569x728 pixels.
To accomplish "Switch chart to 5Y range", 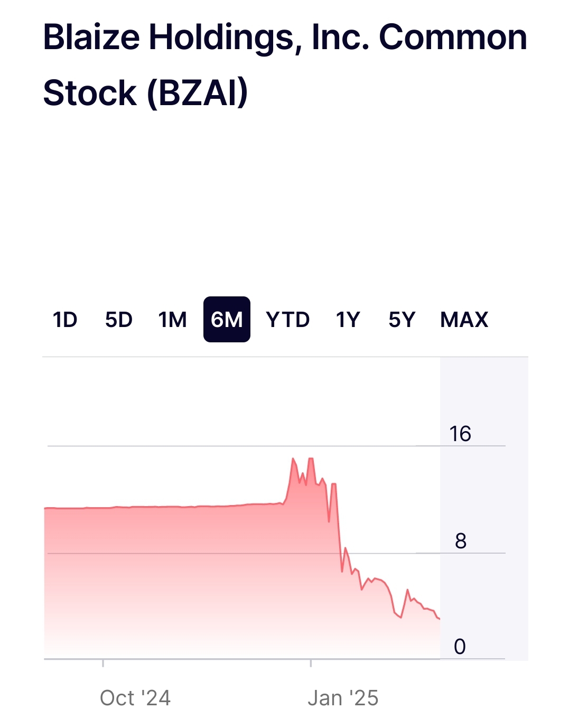I will click(x=402, y=320).
